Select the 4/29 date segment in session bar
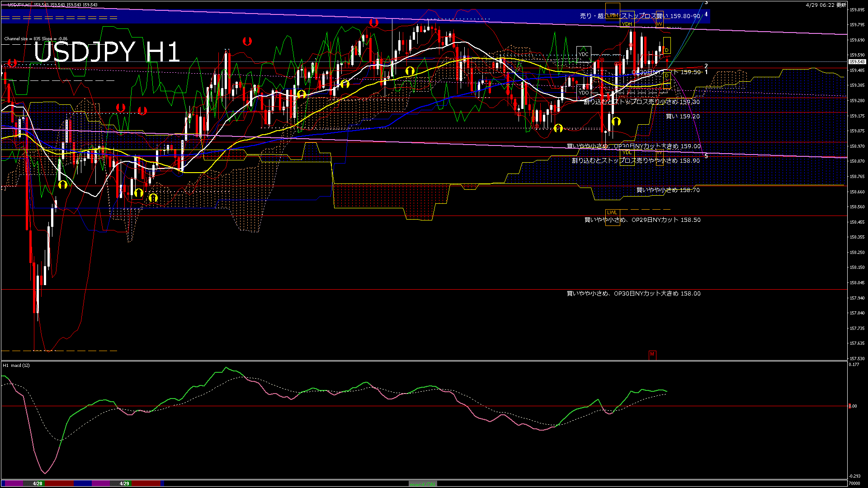The height and width of the screenshot is (488, 868). 124,483
